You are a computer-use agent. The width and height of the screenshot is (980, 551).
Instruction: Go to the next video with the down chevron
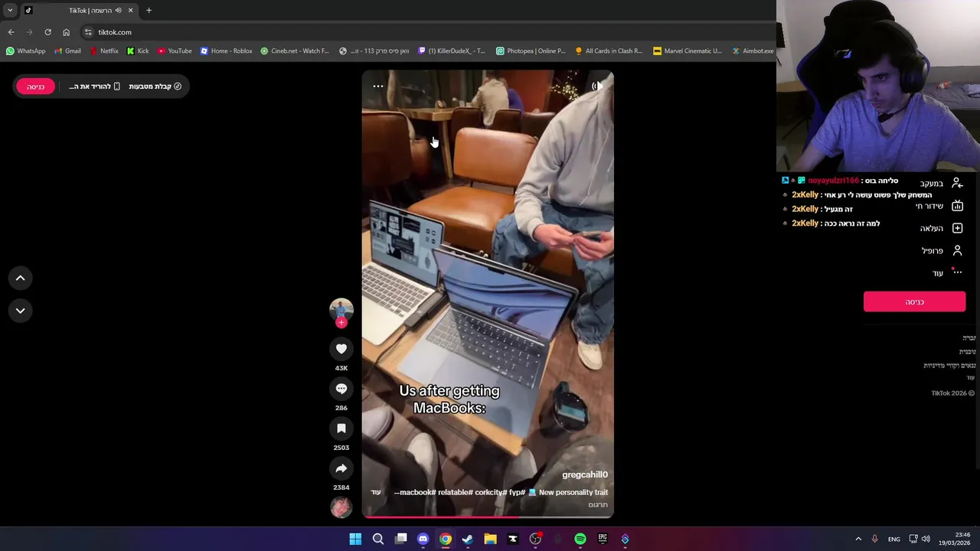21,311
